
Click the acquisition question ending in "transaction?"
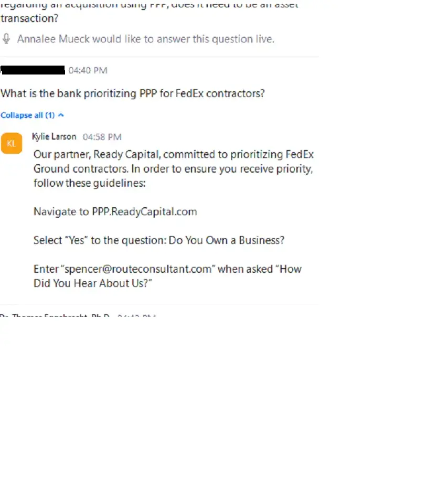point(30,18)
